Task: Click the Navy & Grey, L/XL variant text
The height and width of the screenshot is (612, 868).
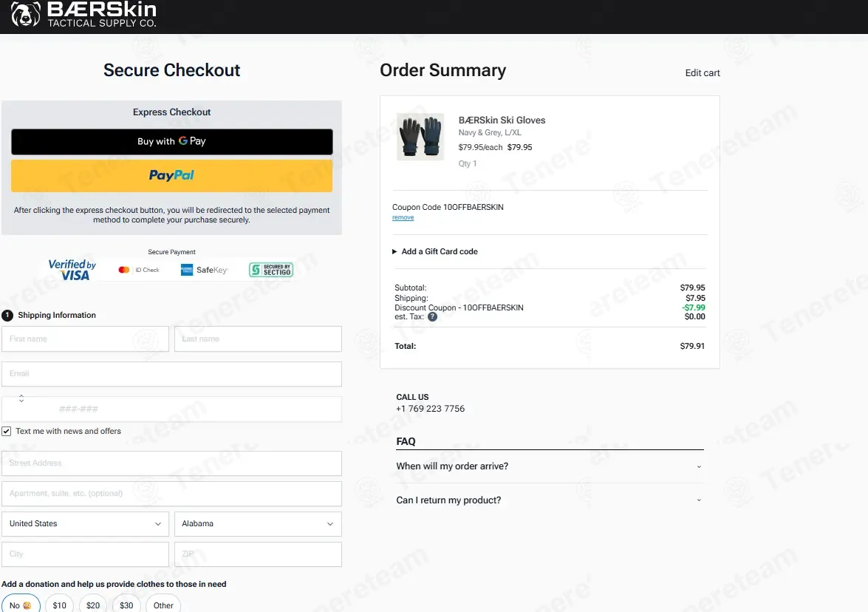Action: [x=489, y=133]
